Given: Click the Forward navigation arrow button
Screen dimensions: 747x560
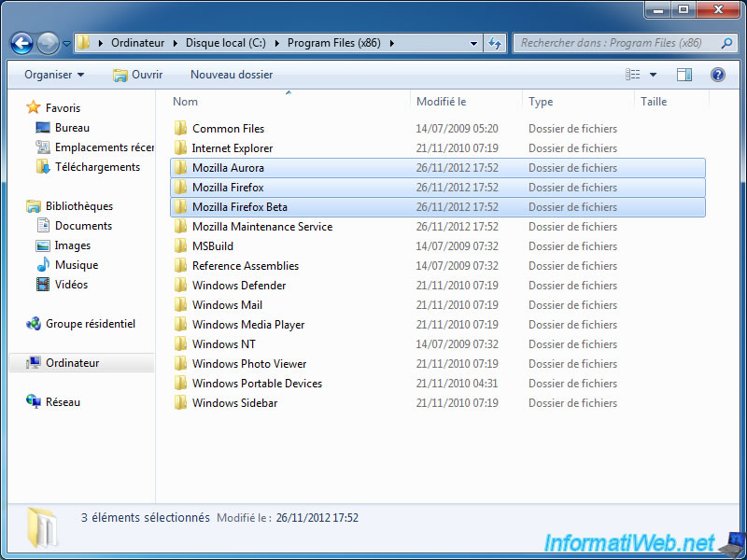Looking at the screenshot, I should click(49, 43).
